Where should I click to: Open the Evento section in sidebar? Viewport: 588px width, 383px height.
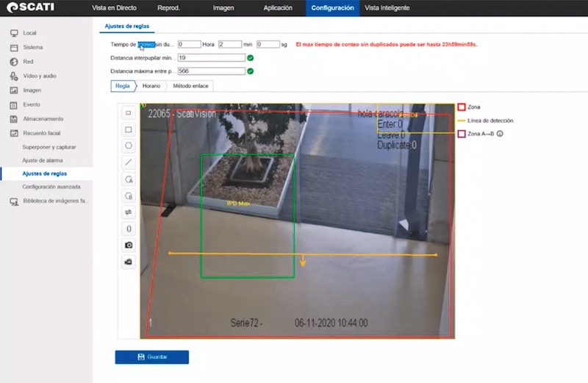(32, 104)
